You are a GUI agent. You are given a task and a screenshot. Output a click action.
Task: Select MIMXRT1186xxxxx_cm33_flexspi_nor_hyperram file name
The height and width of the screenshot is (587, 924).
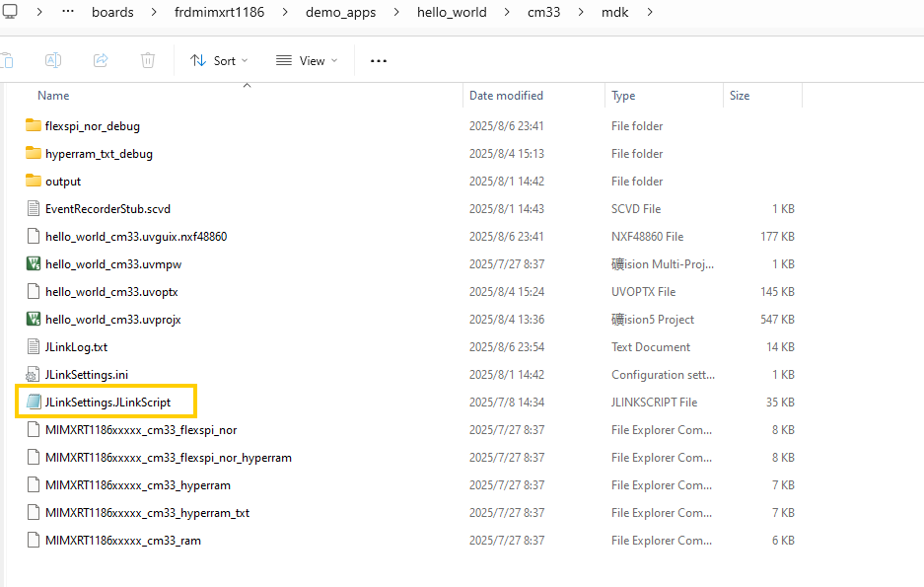[x=169, y=458]
